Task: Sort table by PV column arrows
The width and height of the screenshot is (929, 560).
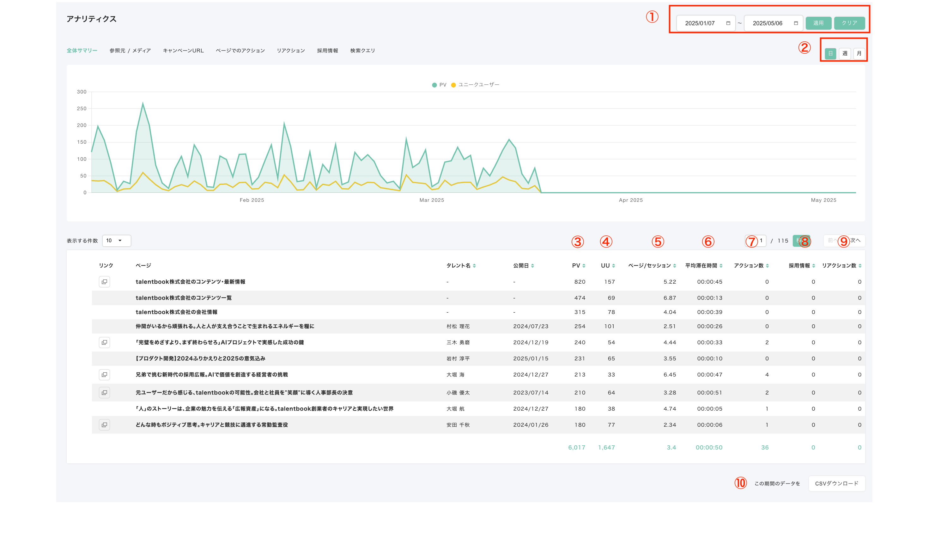Action: coord(584,266)
